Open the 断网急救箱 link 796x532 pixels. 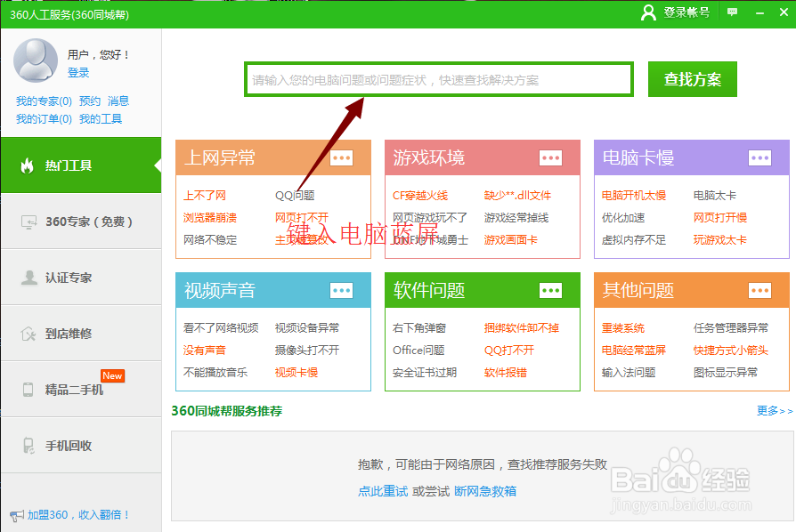[485, 491]
